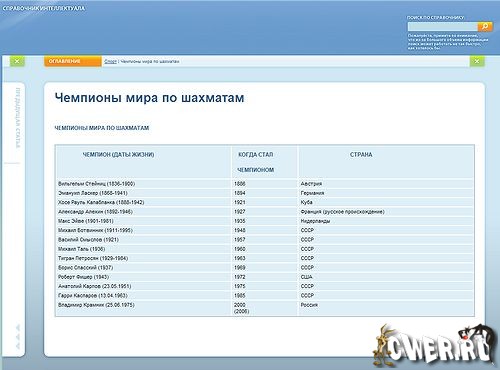This screenshot has height=370, width=500.
Task: Click the right green X button
Action: (477, 61)
